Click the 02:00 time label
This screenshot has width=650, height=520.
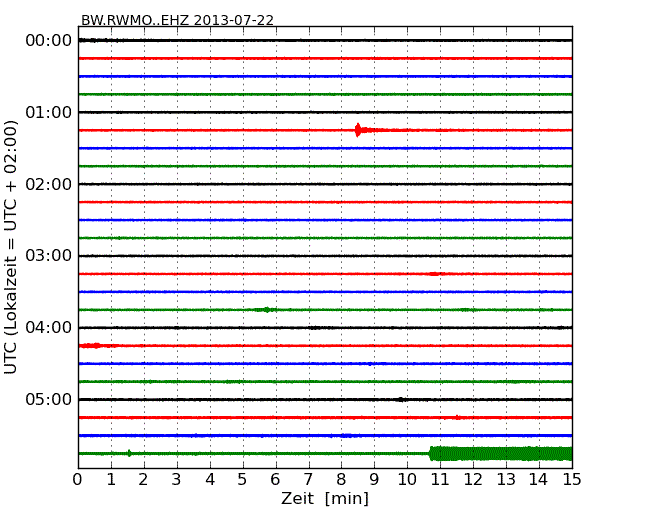49,184
